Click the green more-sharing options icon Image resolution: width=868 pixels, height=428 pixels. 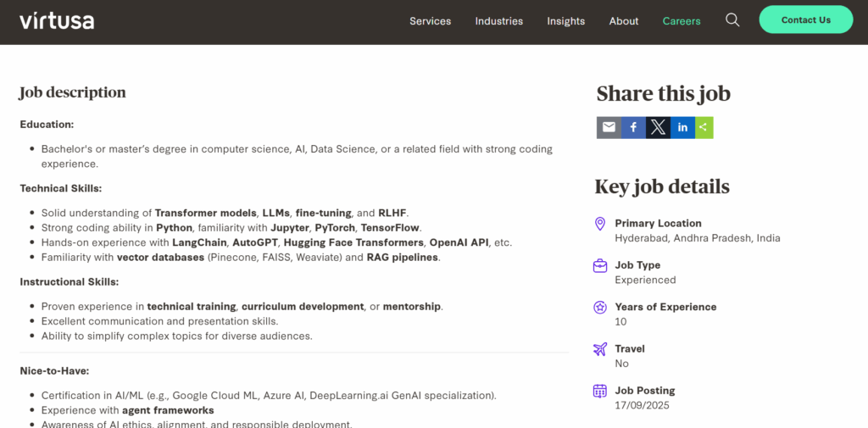(704, 128)
